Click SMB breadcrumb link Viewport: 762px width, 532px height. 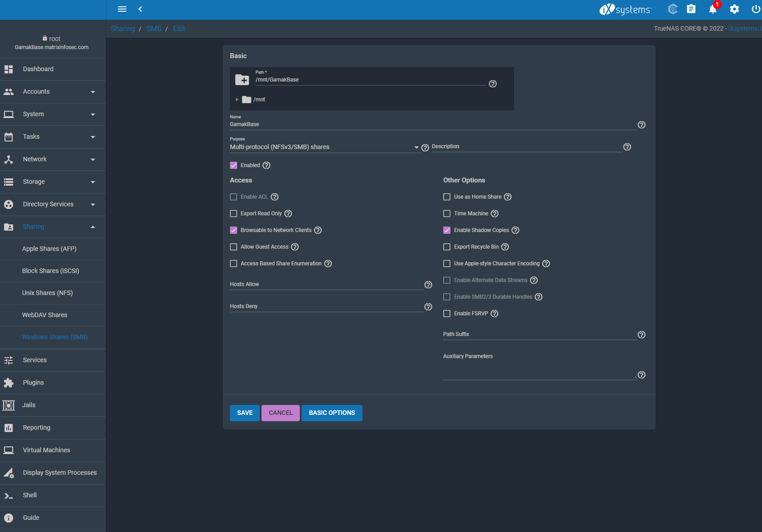pos(154,28)
